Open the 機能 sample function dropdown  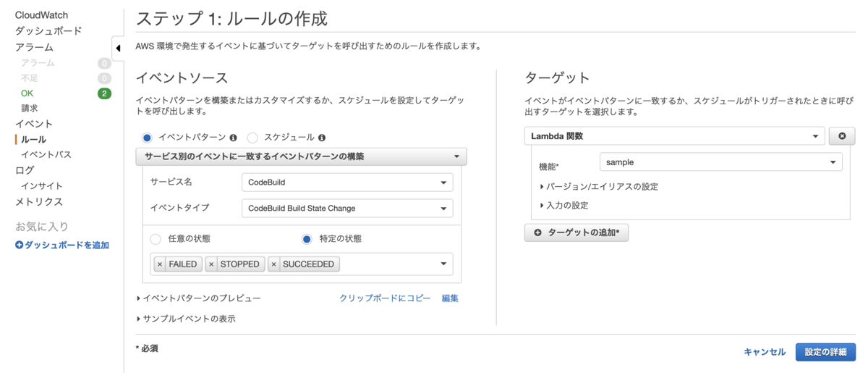click(x=721, y=162)
